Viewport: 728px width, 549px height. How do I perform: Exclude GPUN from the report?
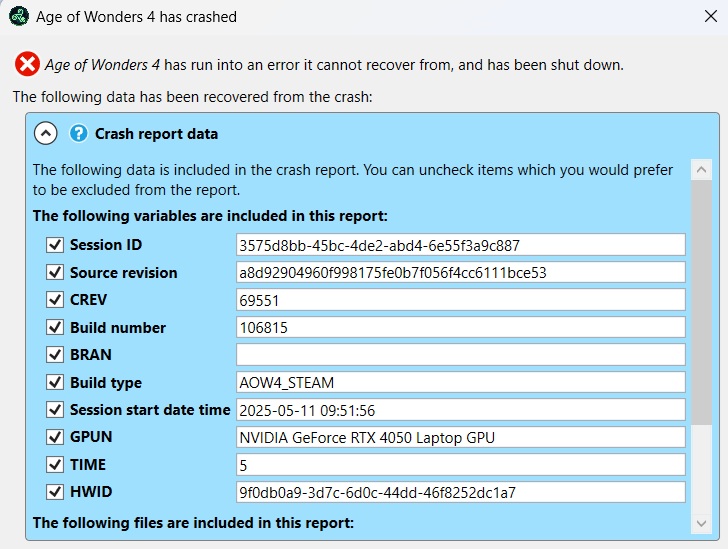tap(55, 437)
